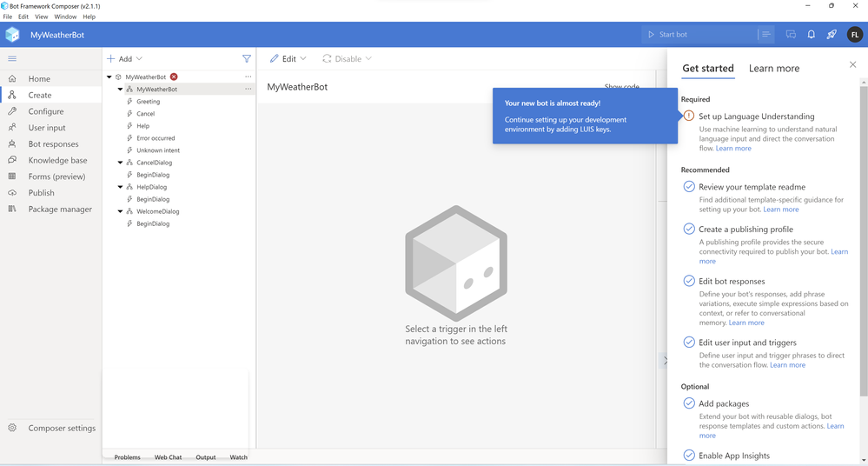
Task: Close the Get started panel
Action: click(x=852, y=65)
